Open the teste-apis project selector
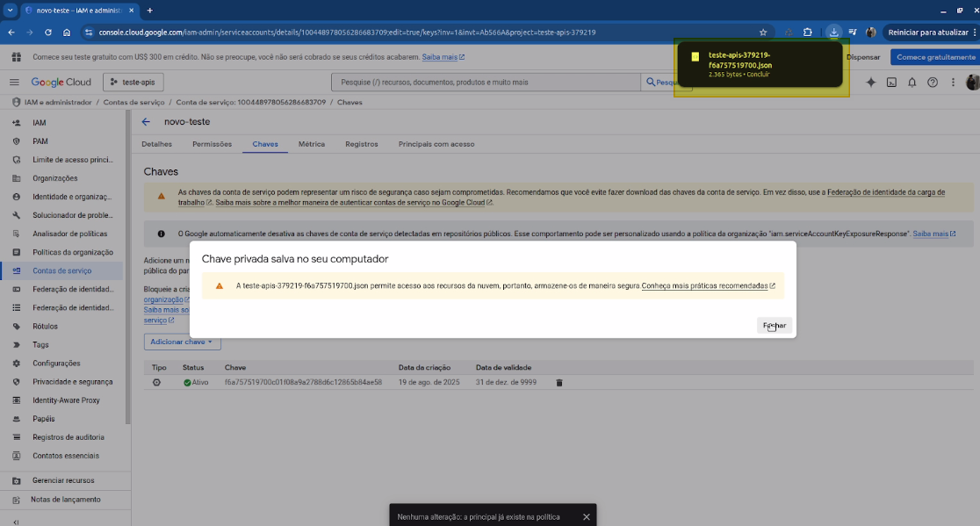This screenshot has height=526, width=980. point(133,83)
